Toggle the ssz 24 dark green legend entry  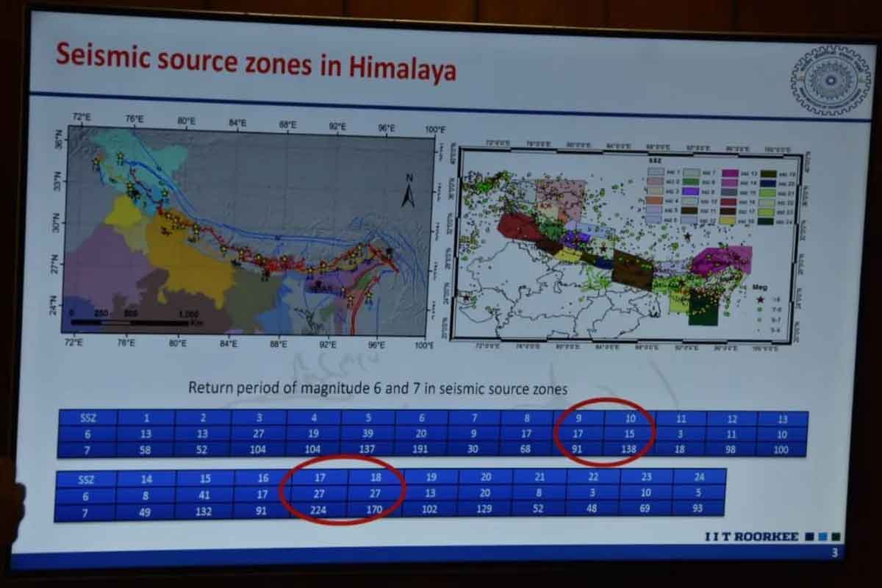pos(769,220)
